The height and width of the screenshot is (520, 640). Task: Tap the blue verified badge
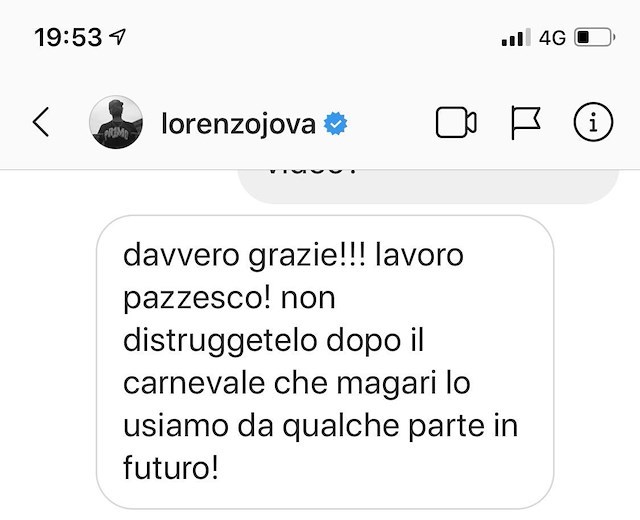pyautogui.click(x=336, y=124)
